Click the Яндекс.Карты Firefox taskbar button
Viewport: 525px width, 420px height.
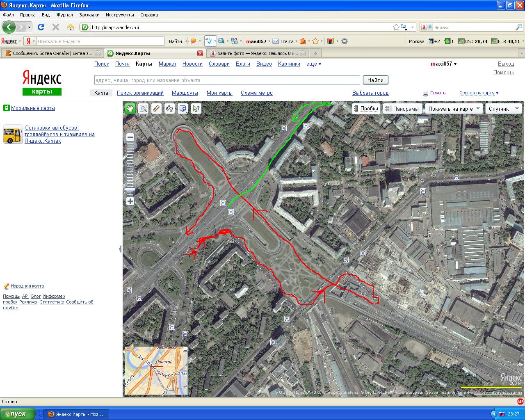click(x=75, y=414)
